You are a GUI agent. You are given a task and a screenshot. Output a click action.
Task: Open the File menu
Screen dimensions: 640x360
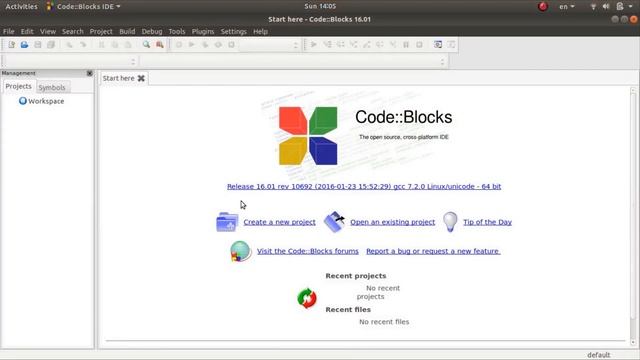9,31
